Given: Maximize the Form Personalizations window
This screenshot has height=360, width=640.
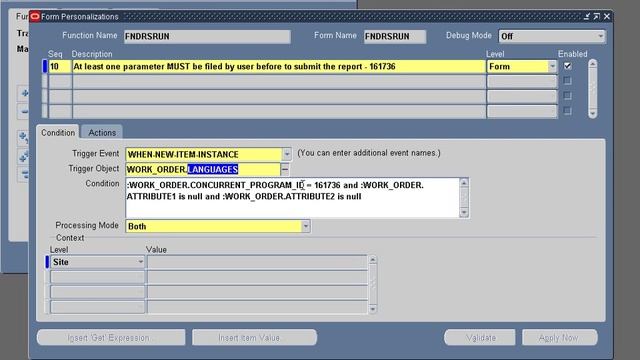Looking at the screenshot, I should click(597, 16).
